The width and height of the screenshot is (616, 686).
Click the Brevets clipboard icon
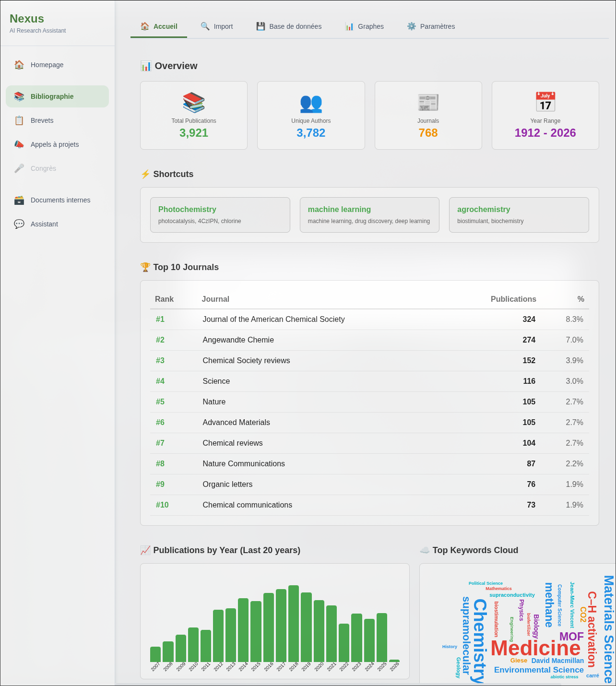pyautogui.click(x=19, y=120)
